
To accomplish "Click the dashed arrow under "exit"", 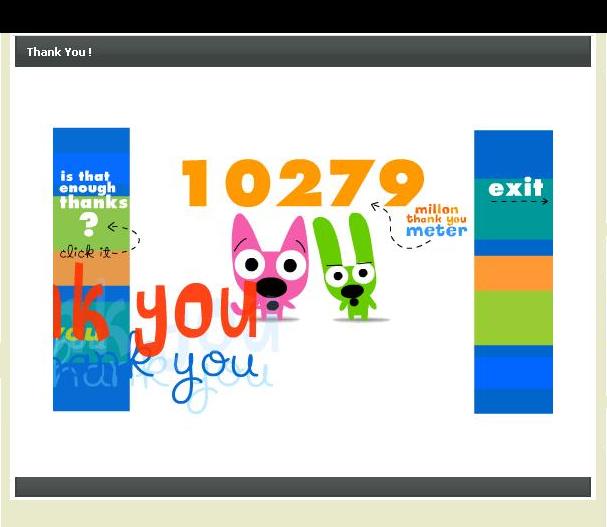I will (519, 201).
